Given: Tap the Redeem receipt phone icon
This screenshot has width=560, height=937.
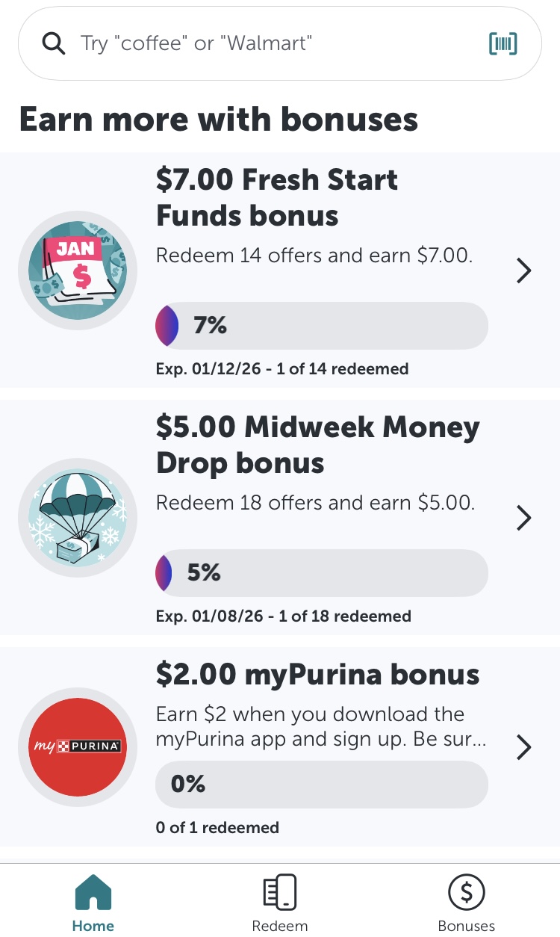Looking at the screenshot, I should tap(280, 893).
